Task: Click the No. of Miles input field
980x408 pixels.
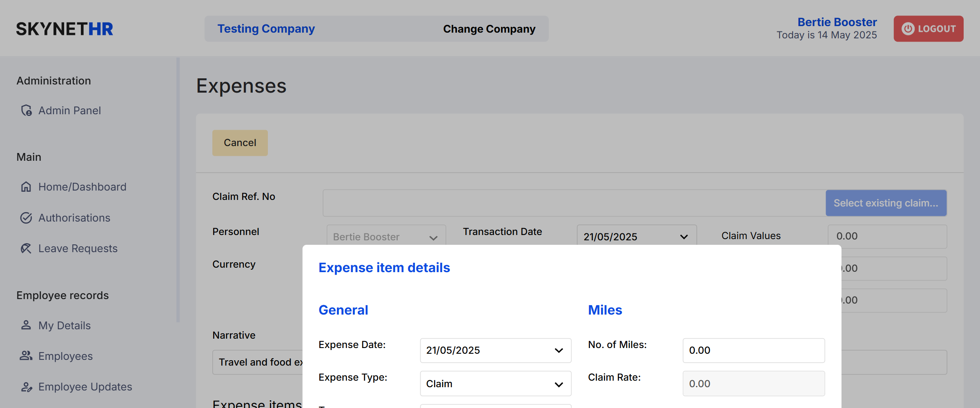Action: coord(753,350)
